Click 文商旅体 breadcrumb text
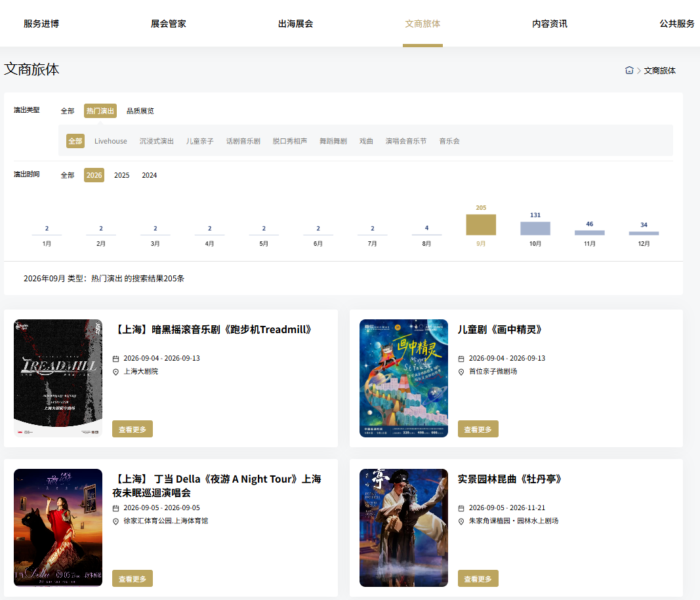Viewport: 700px width, 600px height. pos(659,70)
